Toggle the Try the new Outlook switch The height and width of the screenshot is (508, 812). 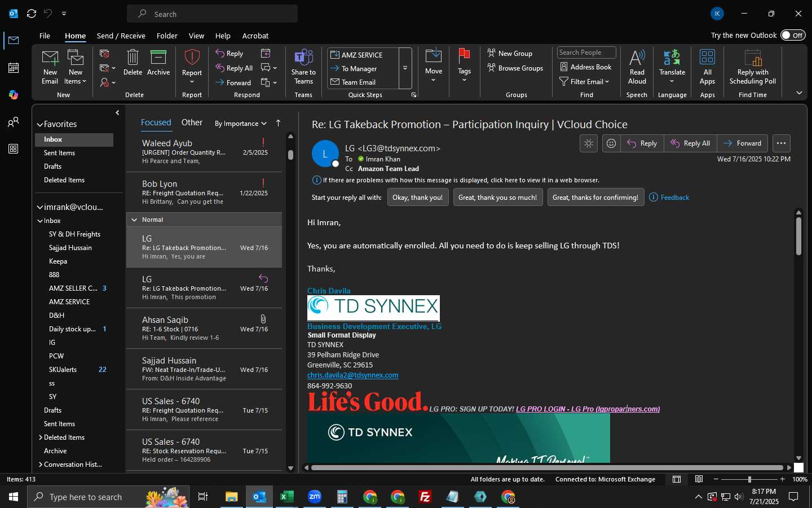(x=793, y=35)
